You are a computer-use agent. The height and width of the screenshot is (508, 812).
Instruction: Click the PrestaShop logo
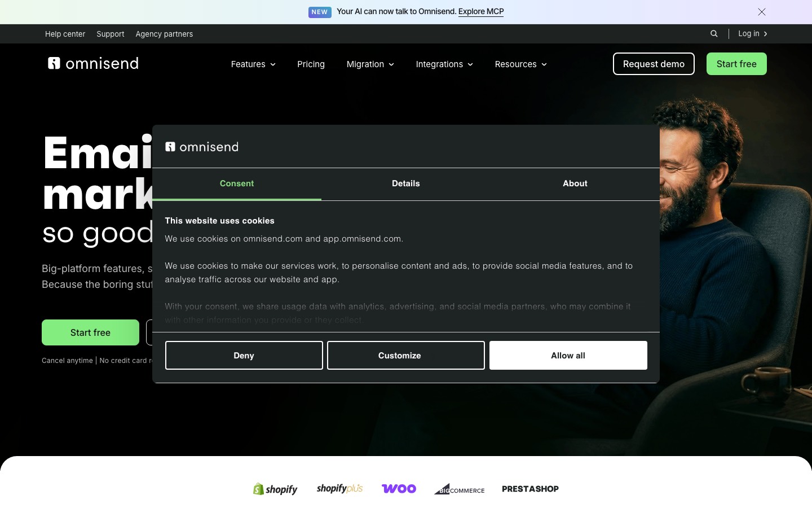530,489
